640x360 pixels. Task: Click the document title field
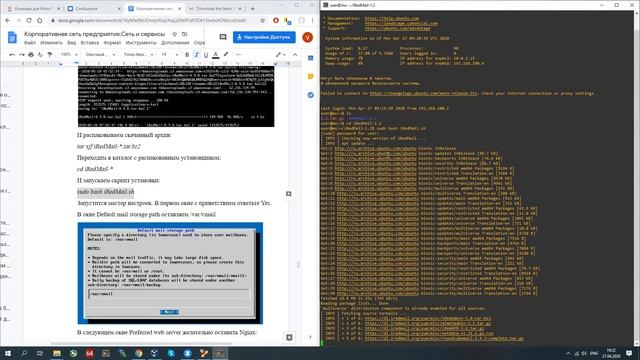(x=94, y=34)
